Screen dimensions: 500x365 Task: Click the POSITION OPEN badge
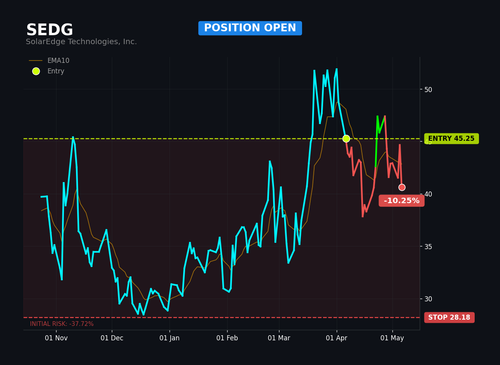click(x=250, y=28)
